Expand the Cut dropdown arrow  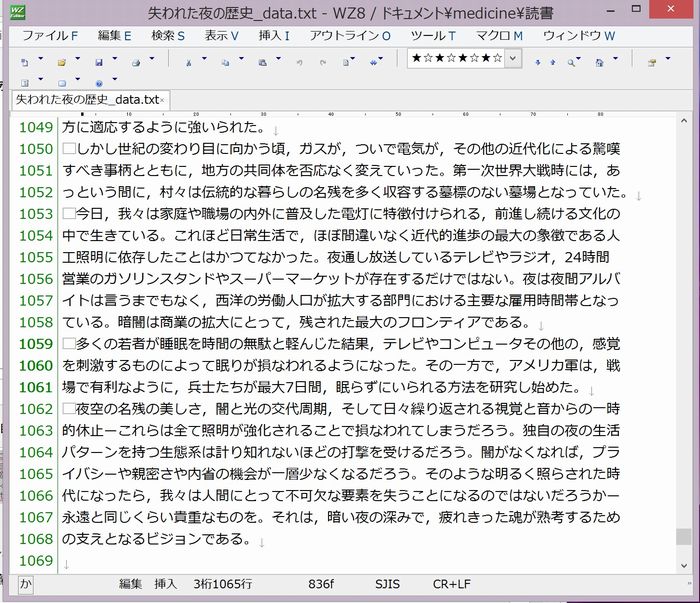click(x=204, y=58)
